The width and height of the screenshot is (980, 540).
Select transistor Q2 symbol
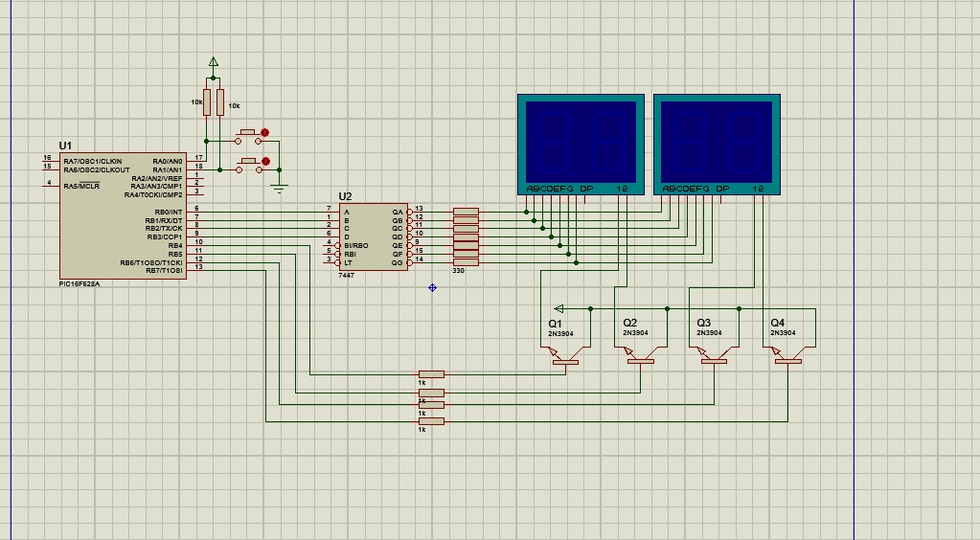[639, 355]
